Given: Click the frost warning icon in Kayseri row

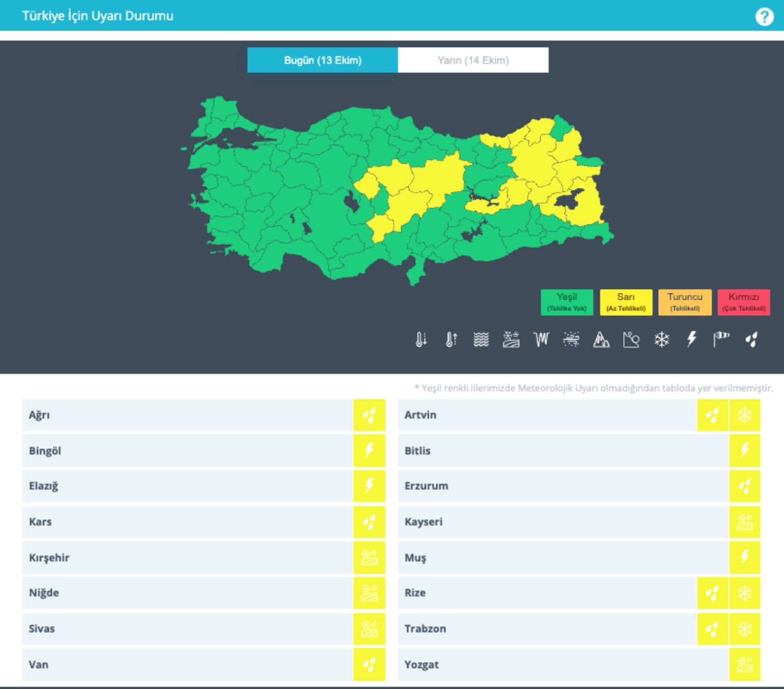Looking at the screenshot, I should pyautogui.click(x=745, y=522).
